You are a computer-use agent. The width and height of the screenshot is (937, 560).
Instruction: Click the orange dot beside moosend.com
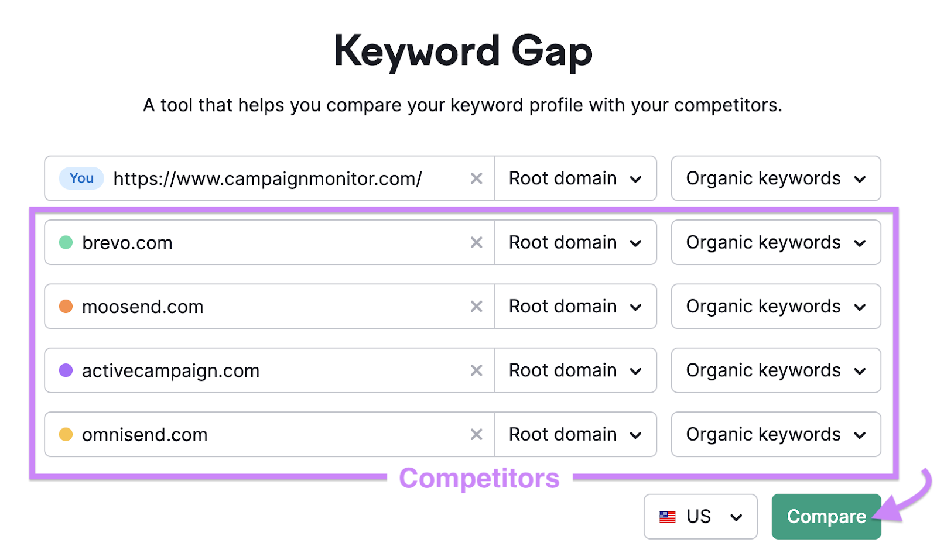[66, 306]
